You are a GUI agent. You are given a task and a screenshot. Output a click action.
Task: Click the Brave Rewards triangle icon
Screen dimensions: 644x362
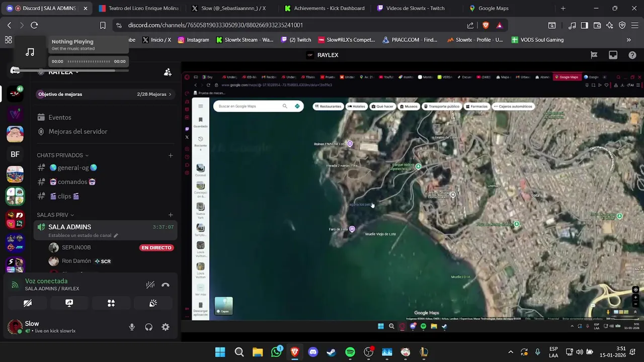click(x=499, y=25)
